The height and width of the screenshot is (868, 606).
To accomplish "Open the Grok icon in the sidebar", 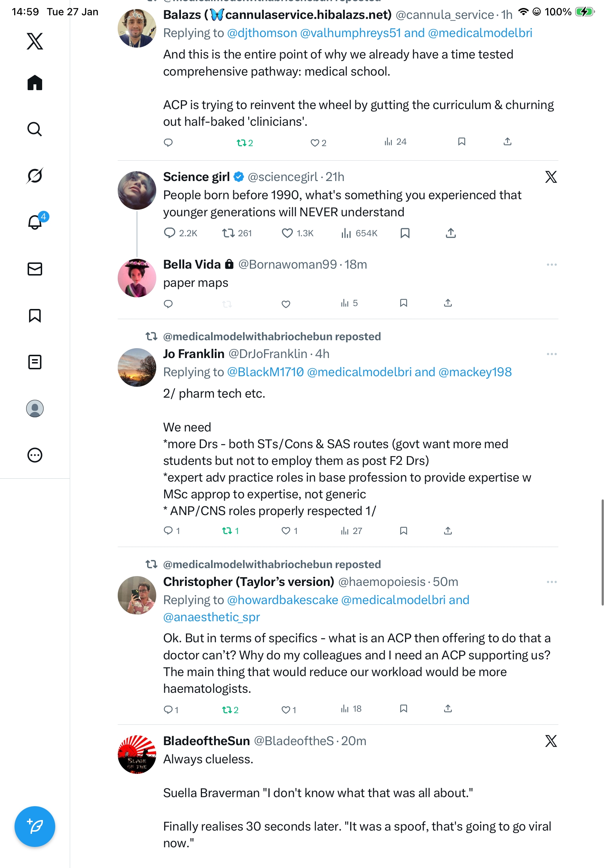I will pyautogui.click(x=35, y=176).
